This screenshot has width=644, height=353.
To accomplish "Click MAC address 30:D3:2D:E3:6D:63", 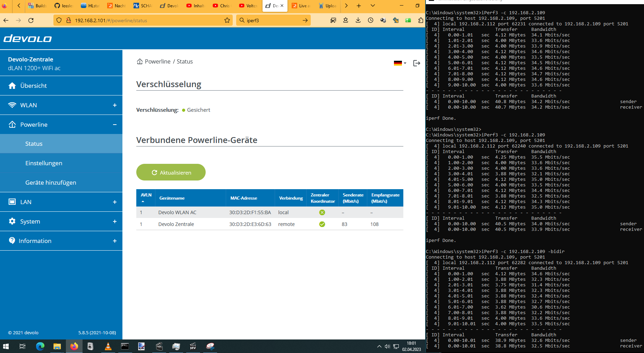I will (250, 224).
